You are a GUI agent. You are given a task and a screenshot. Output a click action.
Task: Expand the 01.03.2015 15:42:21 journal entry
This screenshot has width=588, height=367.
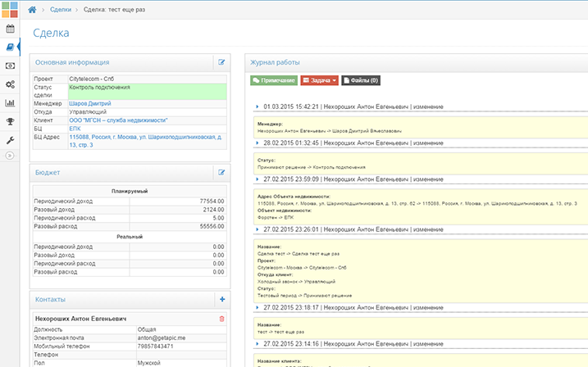click(257, 107)
